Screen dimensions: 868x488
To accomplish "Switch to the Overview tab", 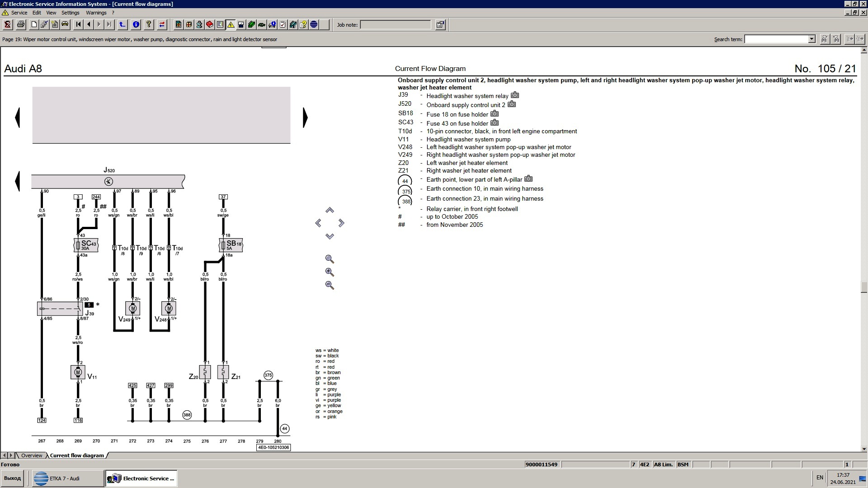I will click(x=32, y=455).
